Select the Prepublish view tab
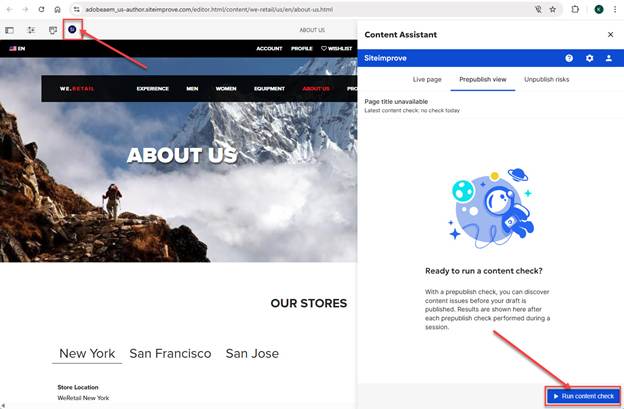Screen dimensions: 624x409 483,80
